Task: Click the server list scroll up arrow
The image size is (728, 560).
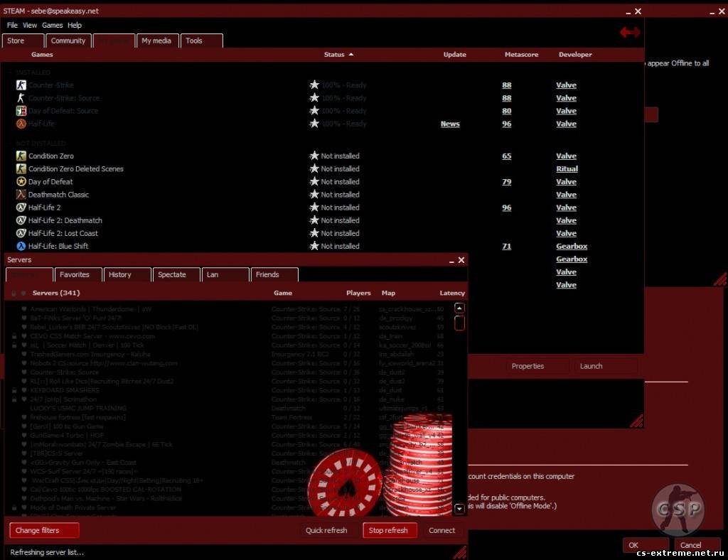Action: click(459, 308)
